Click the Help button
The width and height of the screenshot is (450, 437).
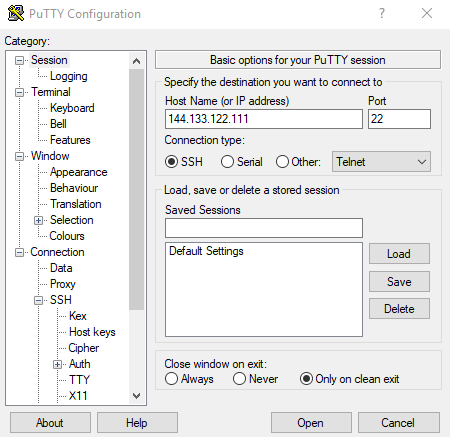(137, 423)
